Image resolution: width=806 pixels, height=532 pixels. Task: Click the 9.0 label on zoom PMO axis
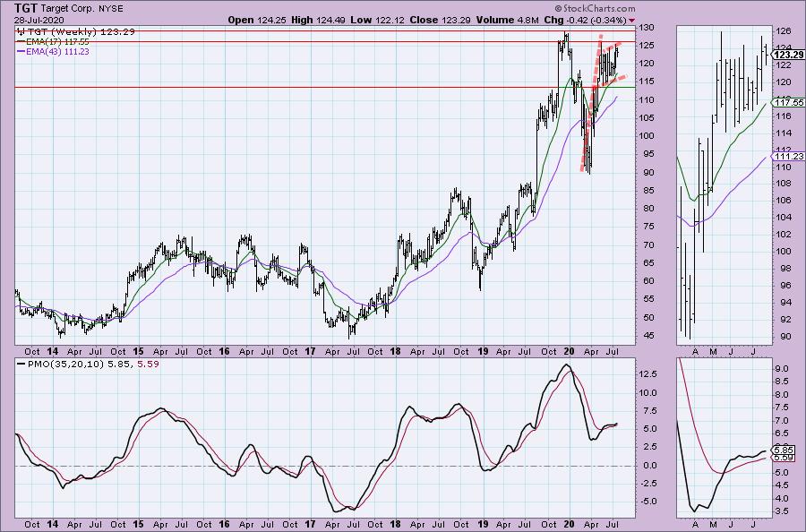(x=781, y=368)
